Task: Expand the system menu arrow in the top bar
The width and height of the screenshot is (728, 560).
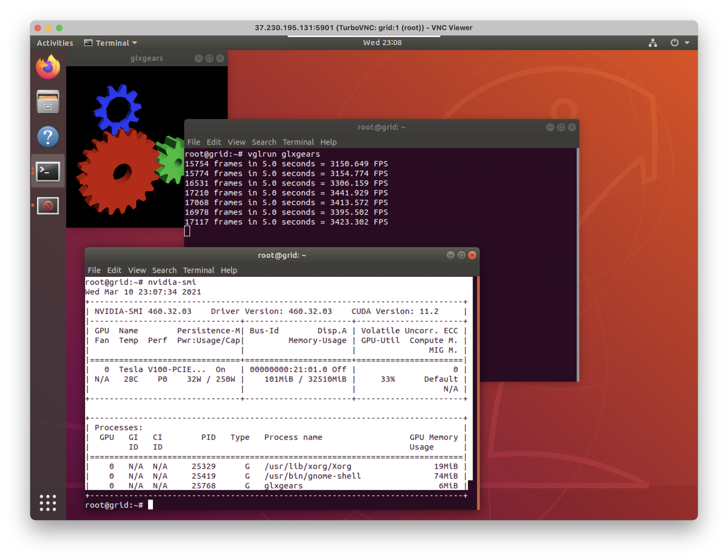Action: pyautogui.click(x=687, y=43)
